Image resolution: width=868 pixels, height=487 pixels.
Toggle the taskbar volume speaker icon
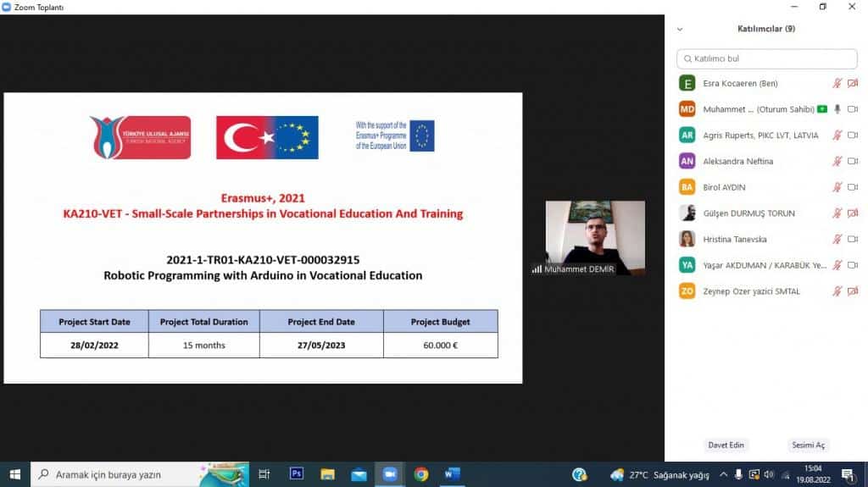coord(769,474)
